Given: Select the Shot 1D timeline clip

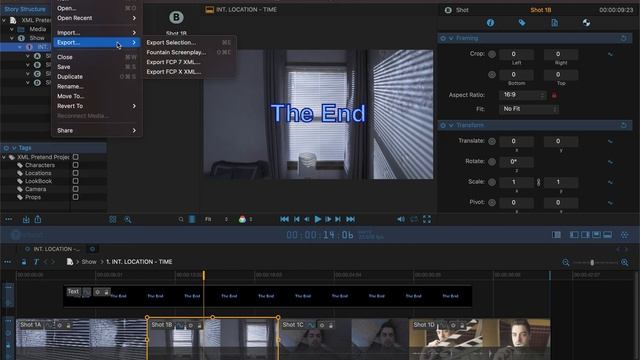Looking at the screenshot, I should click(x=480, y=339).
